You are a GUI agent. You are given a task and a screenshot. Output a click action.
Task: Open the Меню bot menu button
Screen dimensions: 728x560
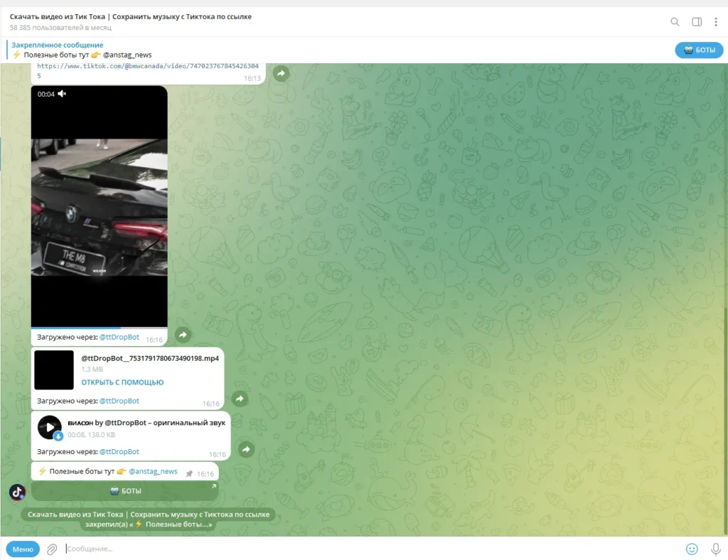23,549
